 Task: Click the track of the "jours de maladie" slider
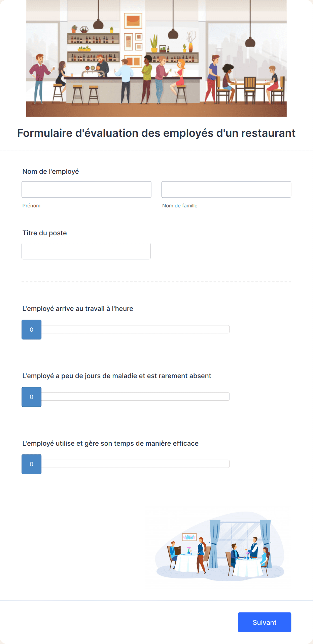pos(136,397)
